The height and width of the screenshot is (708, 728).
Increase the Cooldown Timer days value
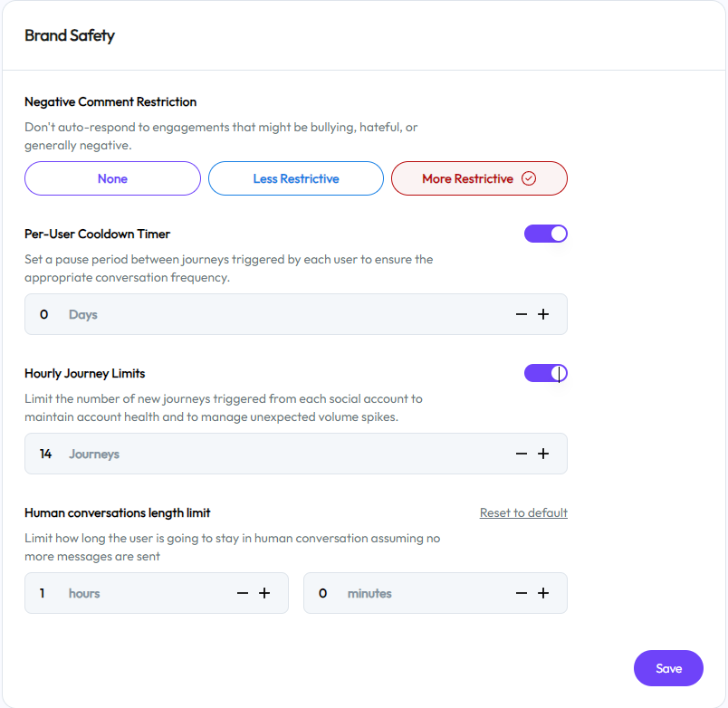coord(543,315)
